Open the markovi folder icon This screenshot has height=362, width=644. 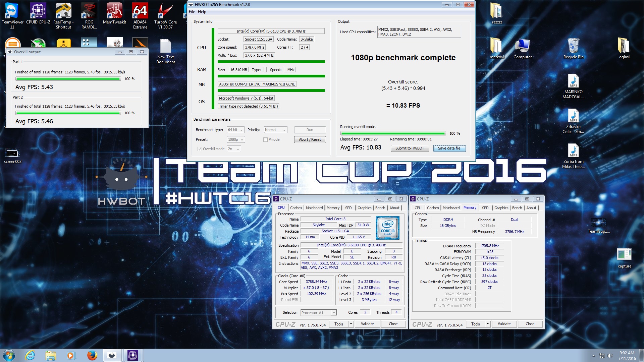[x=497, y=48]
